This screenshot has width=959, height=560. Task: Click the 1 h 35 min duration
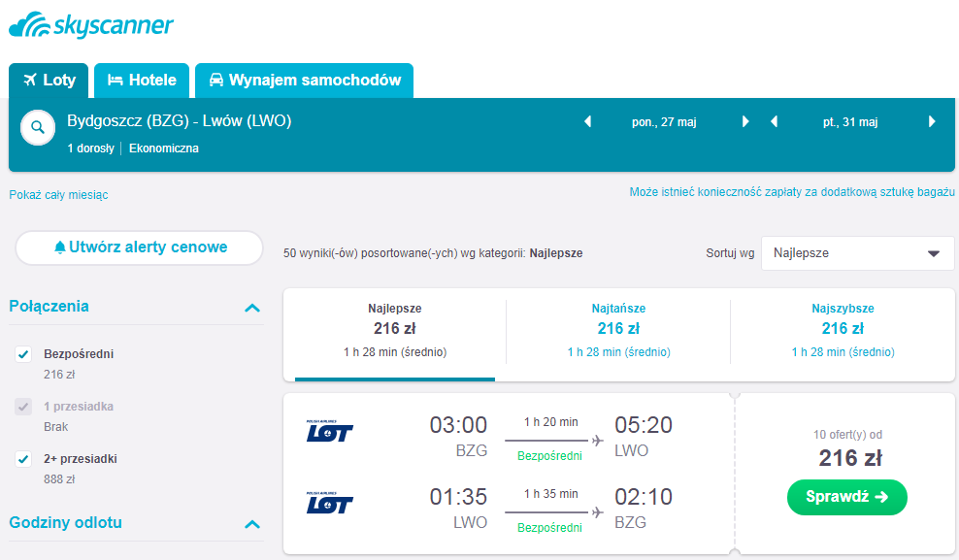(x=551, y=494)
